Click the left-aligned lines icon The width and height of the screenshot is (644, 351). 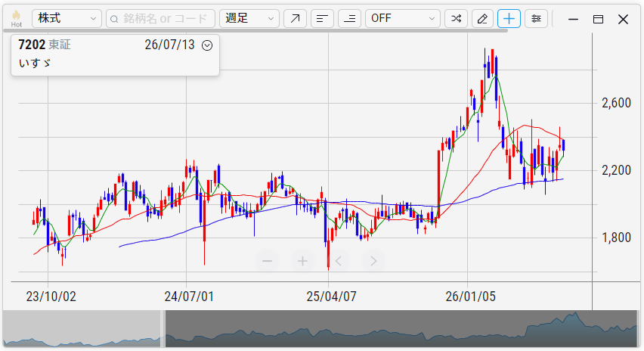pyautogui.click(x=323, y=18)
